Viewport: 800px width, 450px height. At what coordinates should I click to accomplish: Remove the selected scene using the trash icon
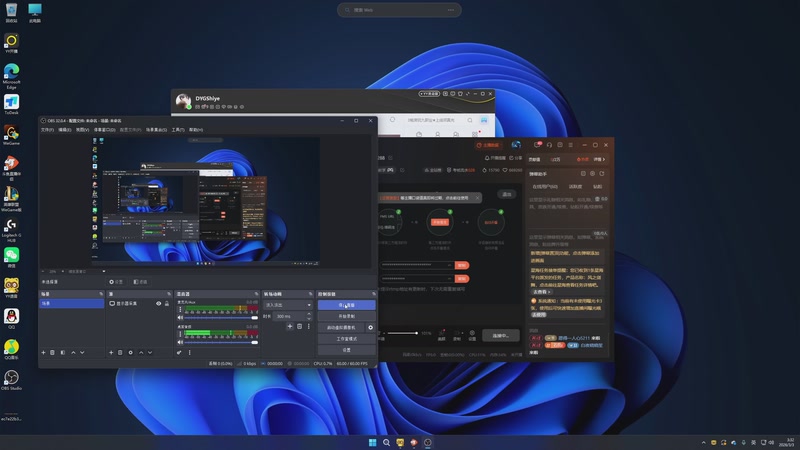point(52,353)
